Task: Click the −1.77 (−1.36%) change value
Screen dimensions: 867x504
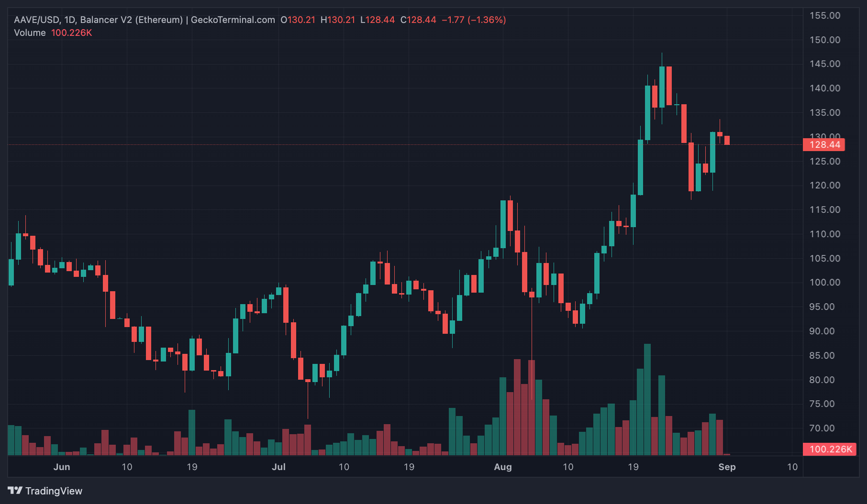Action: click(x=473, y=20)
